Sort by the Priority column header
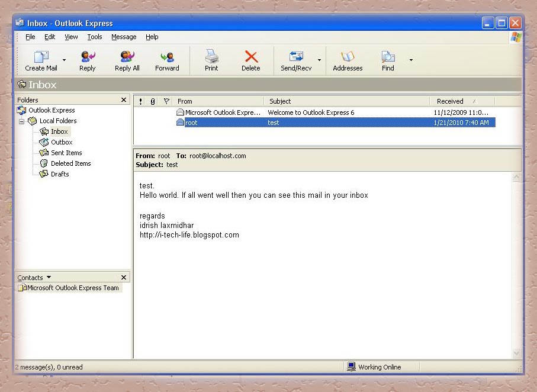The height and width of the screenshot is (392, 537). (x=141, y=101)
